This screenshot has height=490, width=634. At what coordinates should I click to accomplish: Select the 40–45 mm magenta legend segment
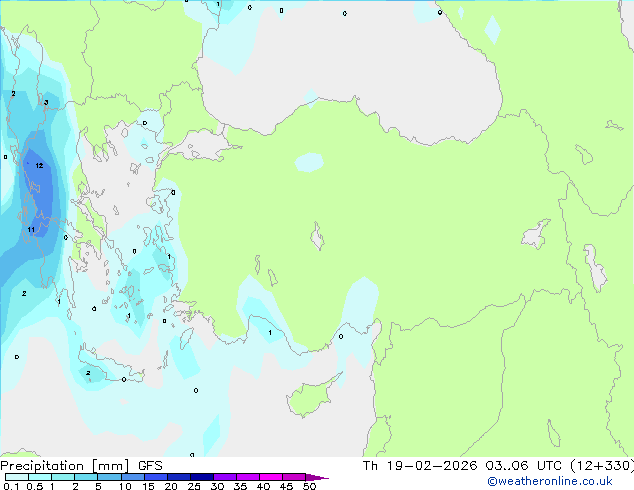click(271, 477)
